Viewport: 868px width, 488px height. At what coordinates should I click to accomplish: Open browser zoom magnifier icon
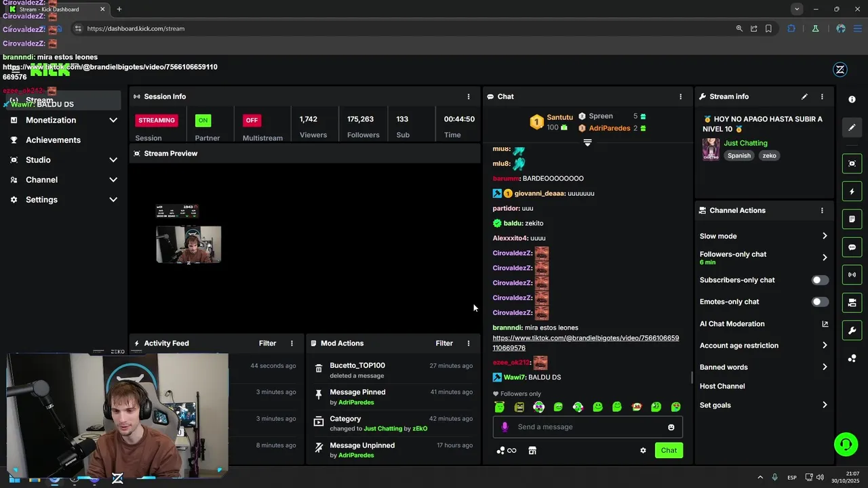739,28
